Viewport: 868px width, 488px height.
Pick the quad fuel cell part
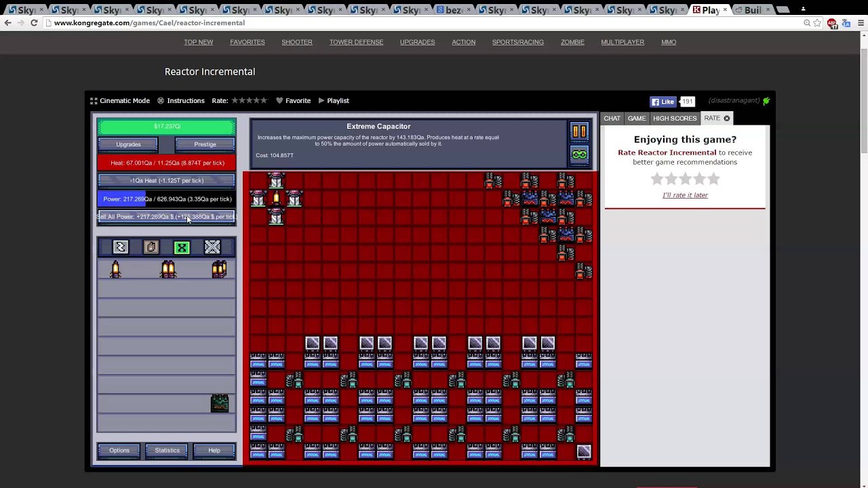click(219, 270)
